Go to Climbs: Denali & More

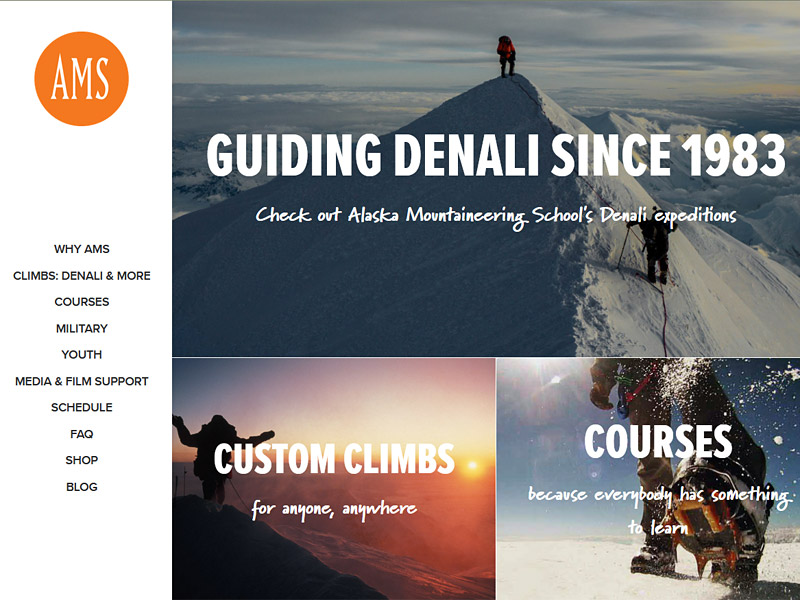click(82, 276)
